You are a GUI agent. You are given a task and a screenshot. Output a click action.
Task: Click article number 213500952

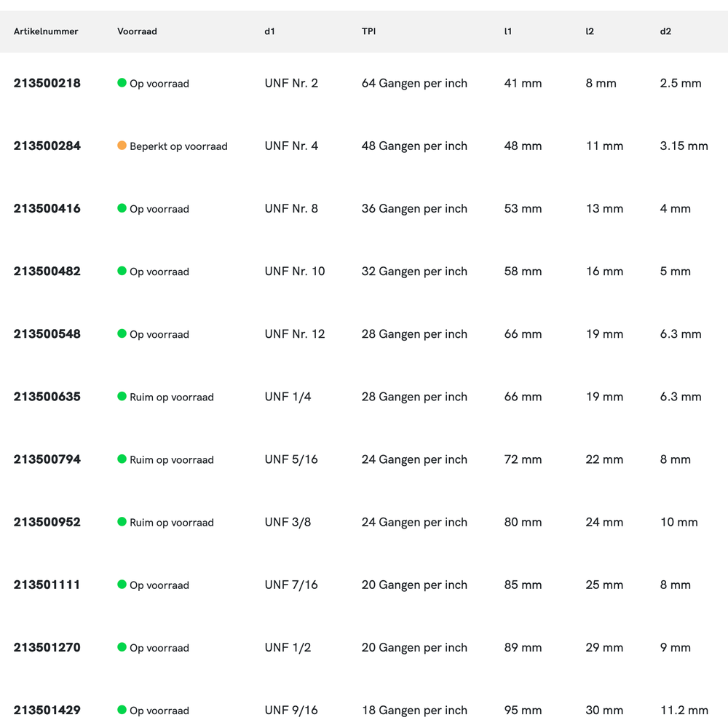(47, 522)
